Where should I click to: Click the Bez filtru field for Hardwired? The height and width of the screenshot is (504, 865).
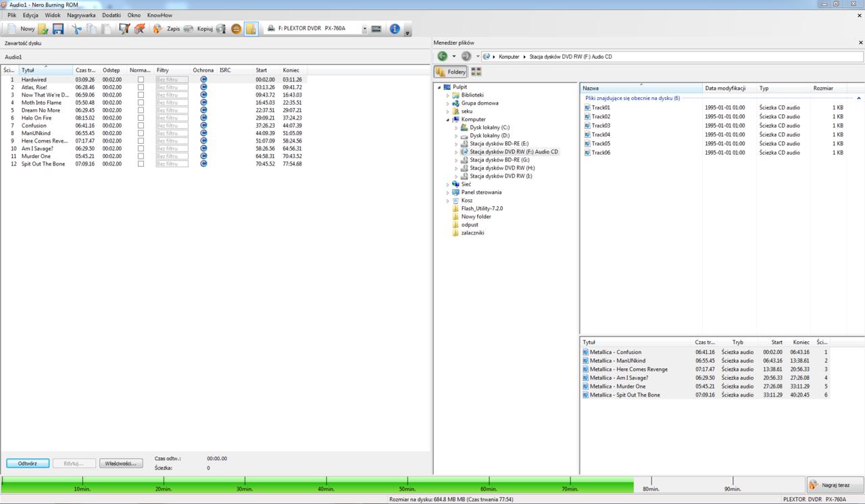click(172, 79)
